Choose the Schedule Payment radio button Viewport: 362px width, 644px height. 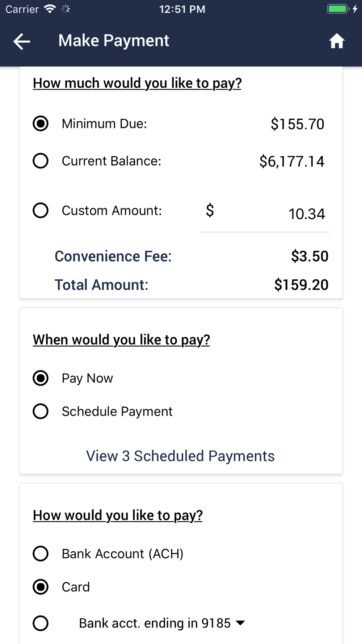pyautogui.click(x=41, y=411)
